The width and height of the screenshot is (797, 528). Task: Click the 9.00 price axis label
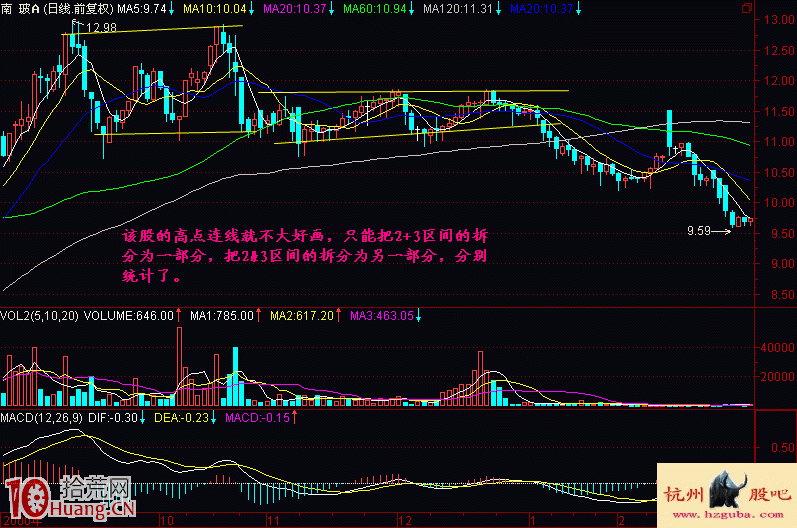(783, 264)
